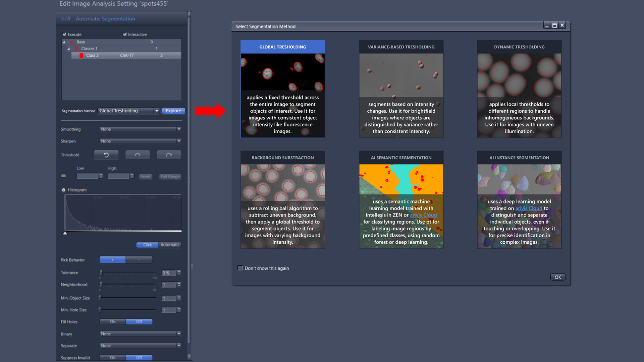
Task: Click the sigma icon beside Classes 1
Action: click(76, 49)
